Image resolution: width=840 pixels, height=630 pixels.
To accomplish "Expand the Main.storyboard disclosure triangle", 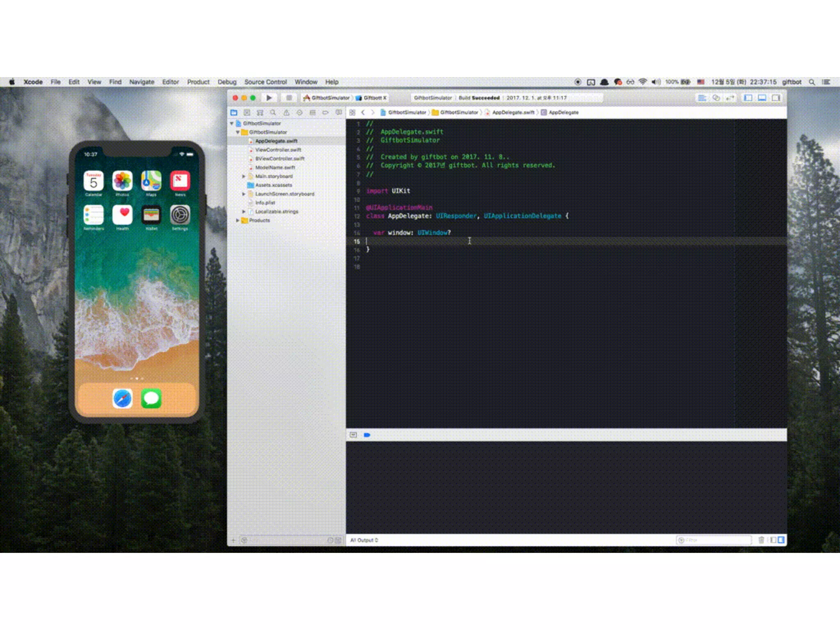I will tap(244, 176).
